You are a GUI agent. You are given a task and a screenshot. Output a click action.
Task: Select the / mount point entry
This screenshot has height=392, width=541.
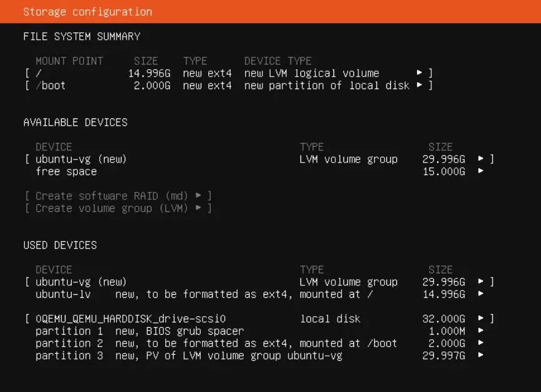pos(228,73)
